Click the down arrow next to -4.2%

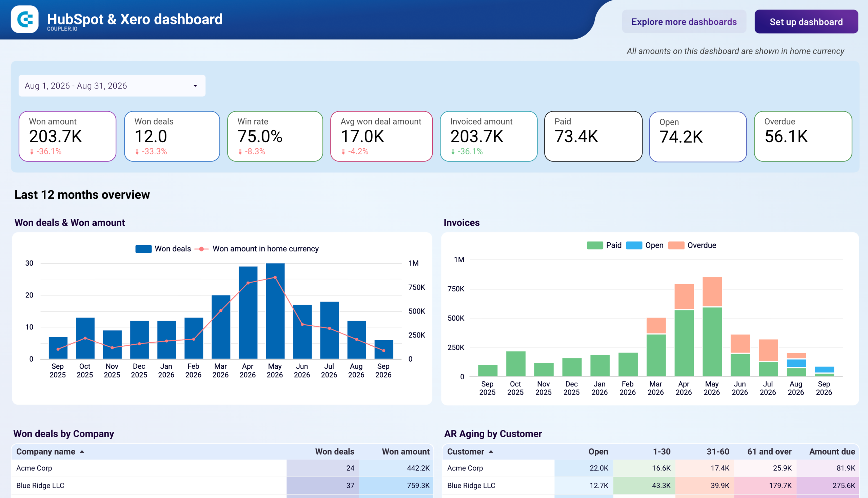click(343, 152)
